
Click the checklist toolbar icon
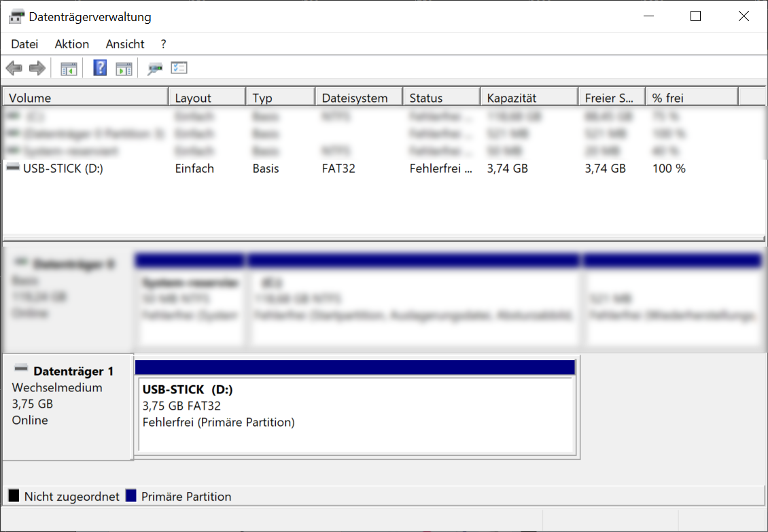179,67
